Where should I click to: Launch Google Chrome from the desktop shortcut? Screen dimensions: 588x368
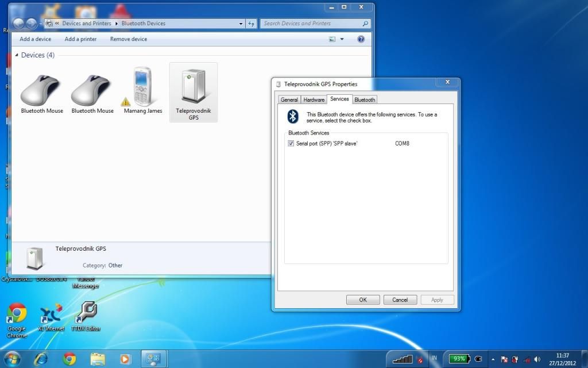pyautogui.click(x=17, y=314)
